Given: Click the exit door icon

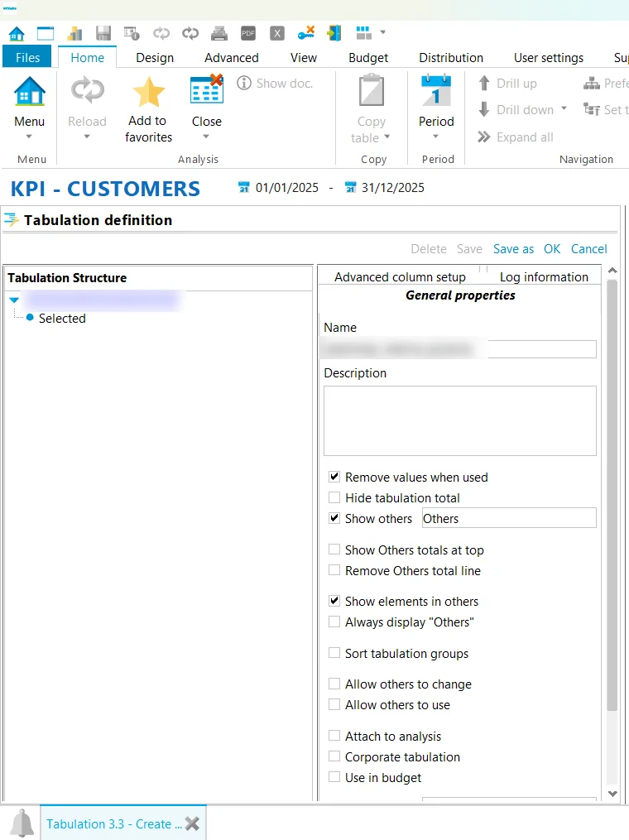Looking at the screenshot, I should (334, 33).
